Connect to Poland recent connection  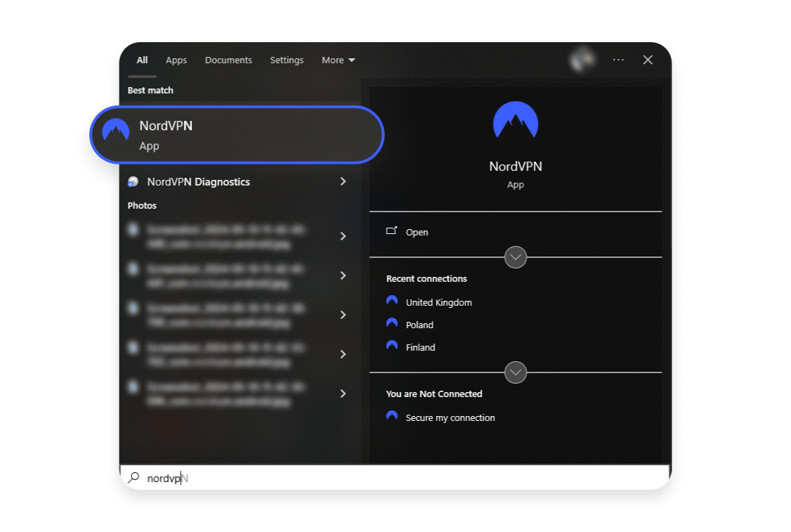pos(419,325)
